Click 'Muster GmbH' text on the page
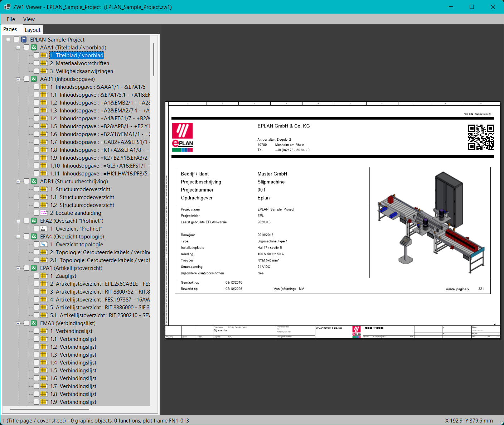 click(272, 174)
